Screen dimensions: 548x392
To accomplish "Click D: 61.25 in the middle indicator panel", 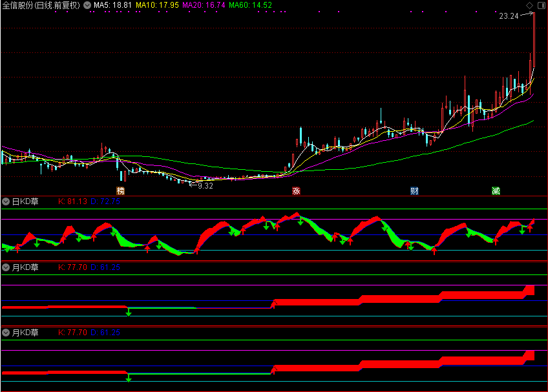I will coord(105,267).
